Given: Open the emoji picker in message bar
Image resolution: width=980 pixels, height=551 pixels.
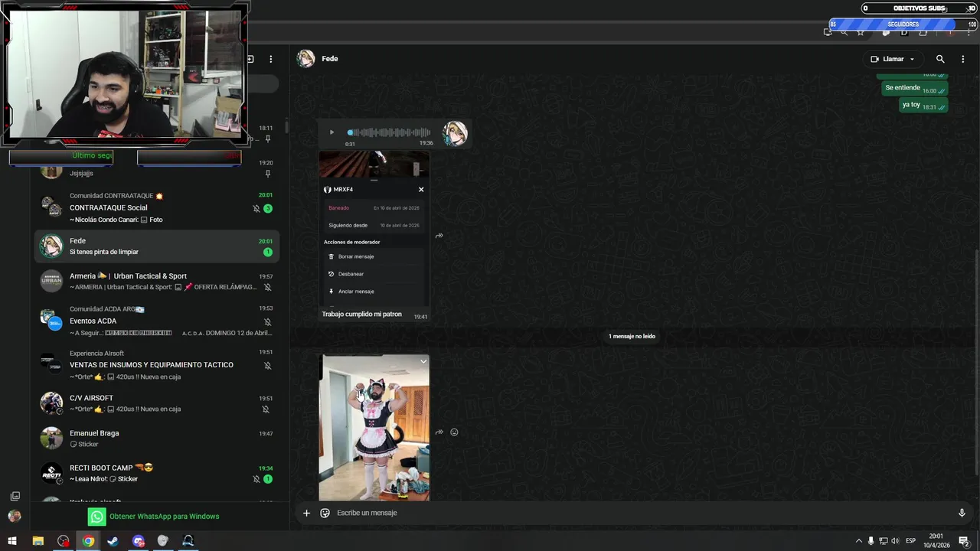Looking at the screenshot, I should [325, 513].
